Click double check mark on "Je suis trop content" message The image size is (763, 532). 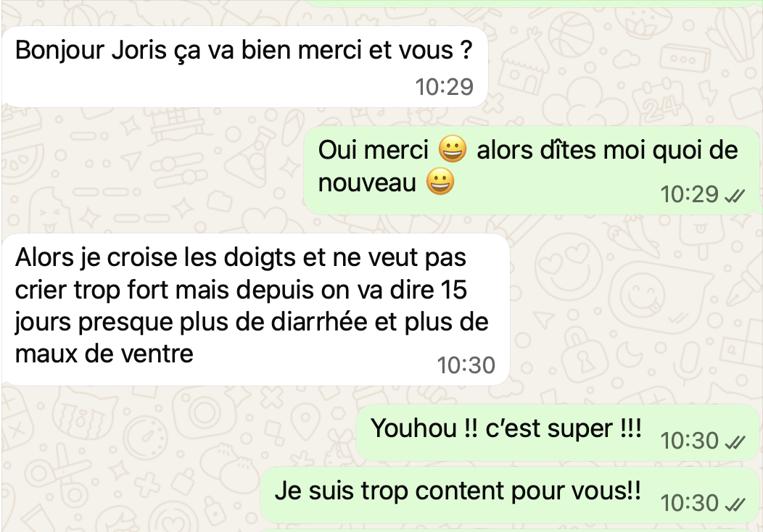click(x=735, y=504)
